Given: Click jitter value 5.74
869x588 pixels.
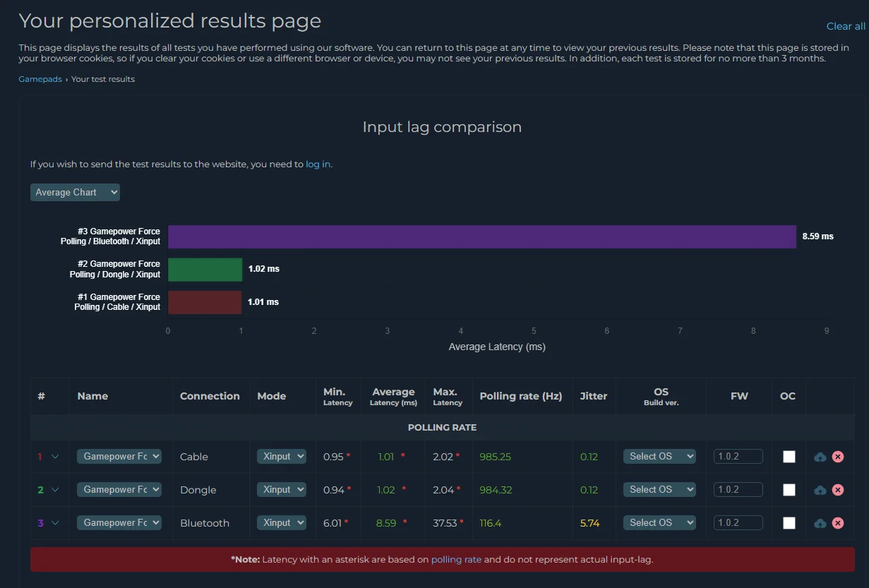Looking at the screenshot, I should point(589,523).
